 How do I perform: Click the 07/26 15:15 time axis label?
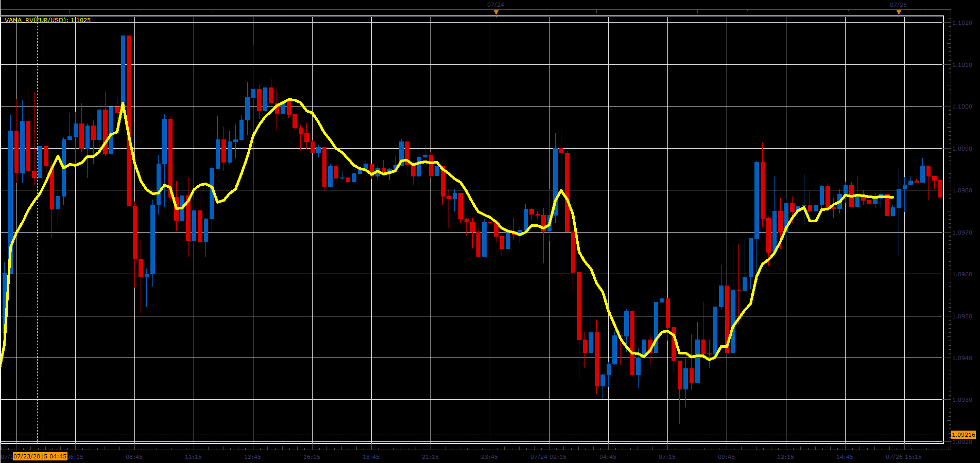coord(904,457)
